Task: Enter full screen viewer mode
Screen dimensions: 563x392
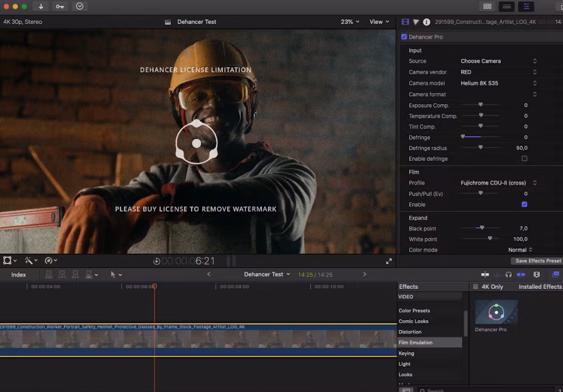Action: pos(389,261)
